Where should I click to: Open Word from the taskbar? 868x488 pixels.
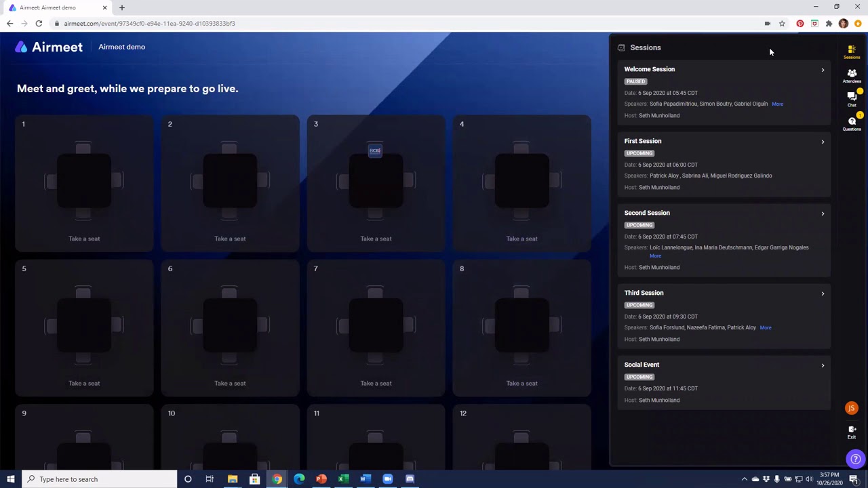(x=366, y=479)
